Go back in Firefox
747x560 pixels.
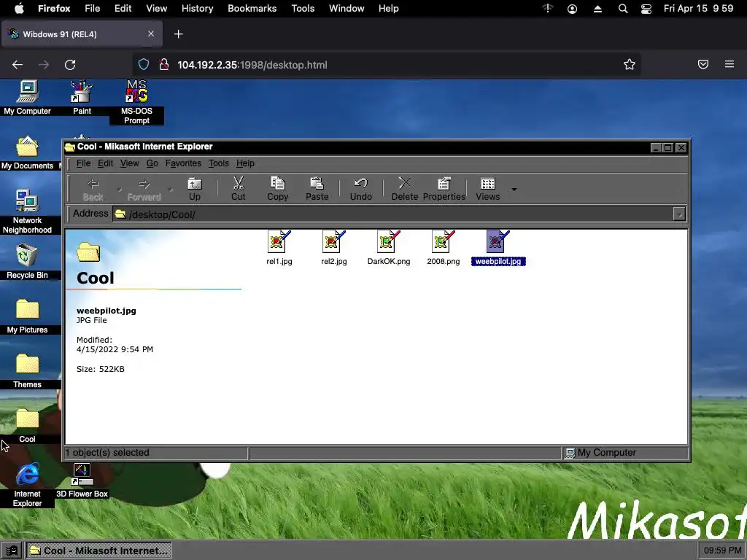point(18,65)
